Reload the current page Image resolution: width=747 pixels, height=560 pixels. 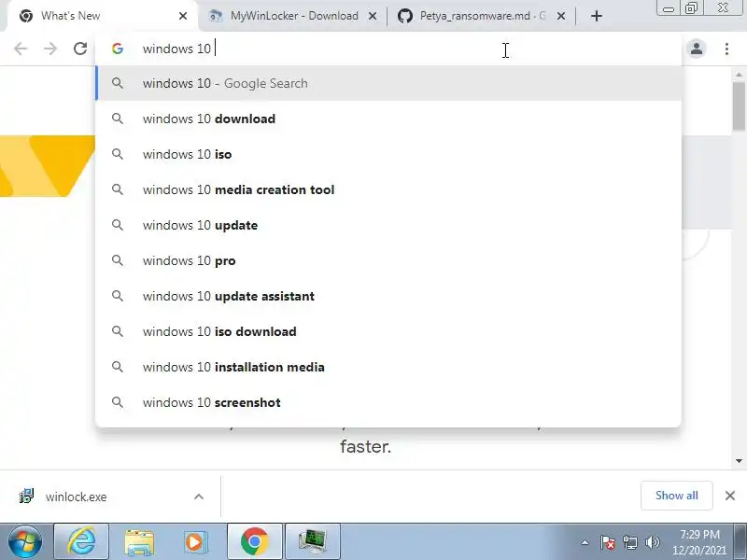[x=80, y=49]
